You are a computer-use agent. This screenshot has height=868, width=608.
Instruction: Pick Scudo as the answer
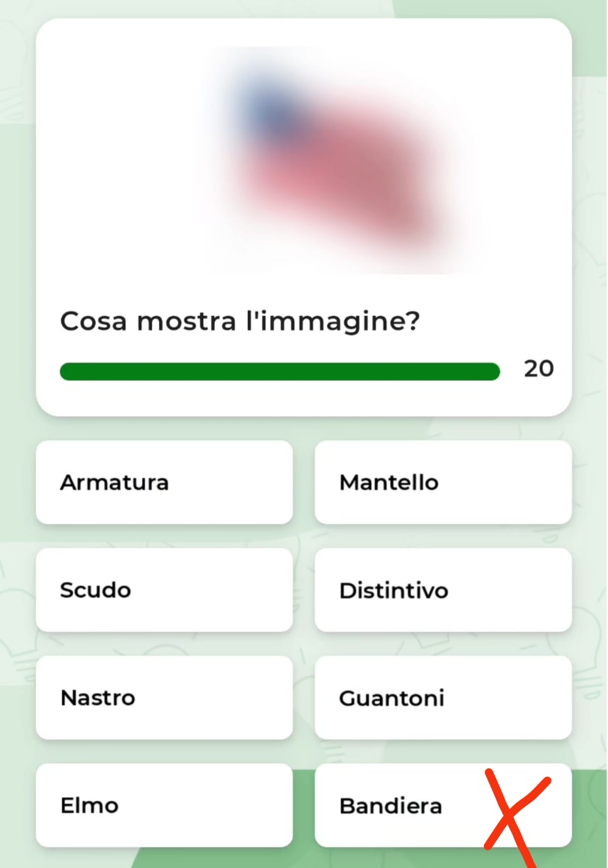(164, 590)
